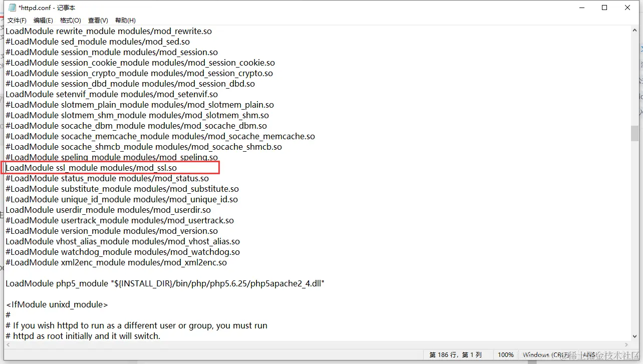Open the 文件(F) menu
The image size is (643, 364).
point(17,21)
